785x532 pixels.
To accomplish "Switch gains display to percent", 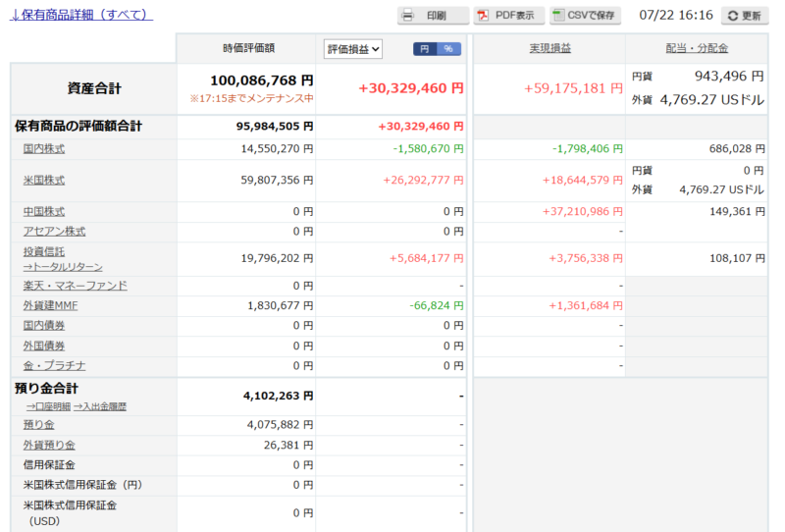I will click(x=448, y=49).
